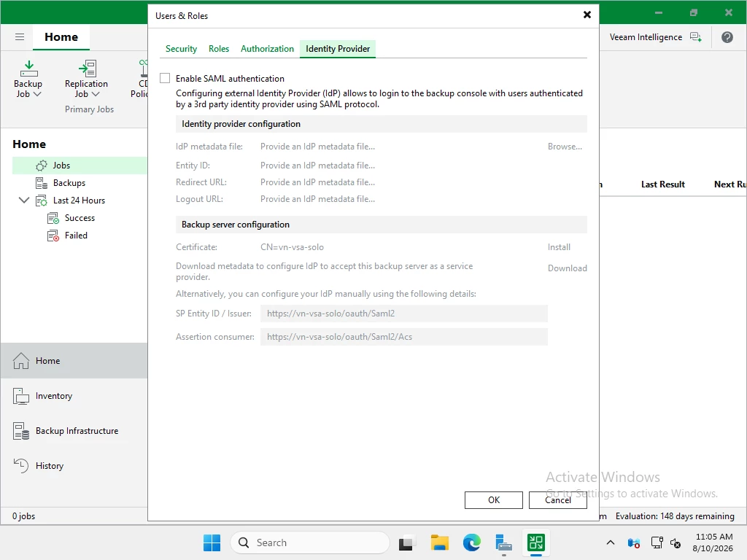Select the Success tree item label

(80, 218)
